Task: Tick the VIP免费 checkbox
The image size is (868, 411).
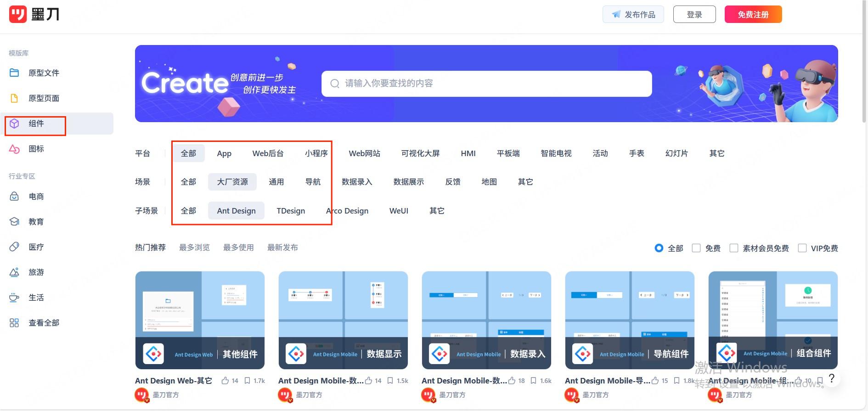Action: coord(802,248)
